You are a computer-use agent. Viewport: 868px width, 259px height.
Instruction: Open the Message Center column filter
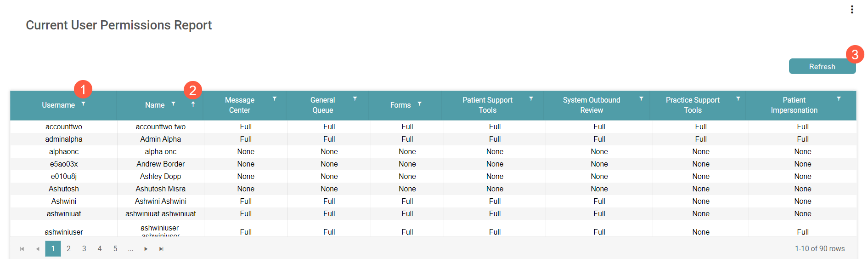tap(275, 99)
